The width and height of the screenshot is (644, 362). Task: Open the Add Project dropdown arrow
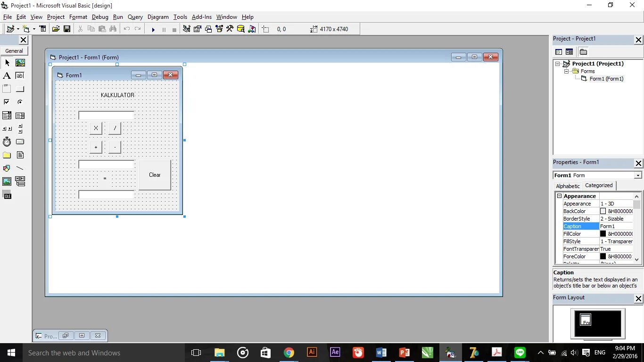coord(18,29)
